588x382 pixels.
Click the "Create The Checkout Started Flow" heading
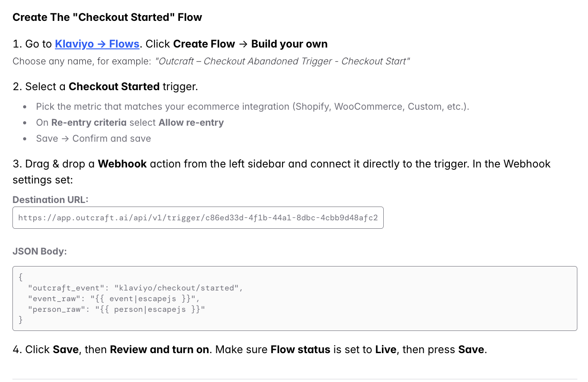(107, 17)
